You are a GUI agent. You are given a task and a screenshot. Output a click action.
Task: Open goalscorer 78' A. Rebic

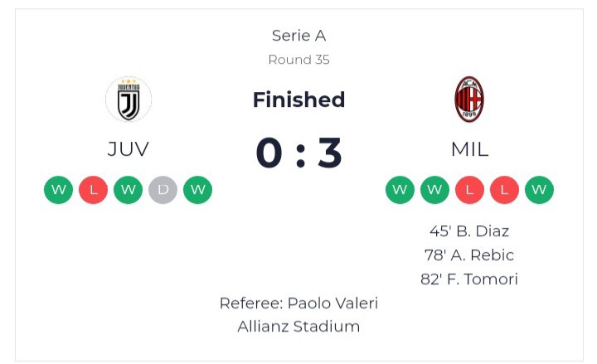[469, 255]
